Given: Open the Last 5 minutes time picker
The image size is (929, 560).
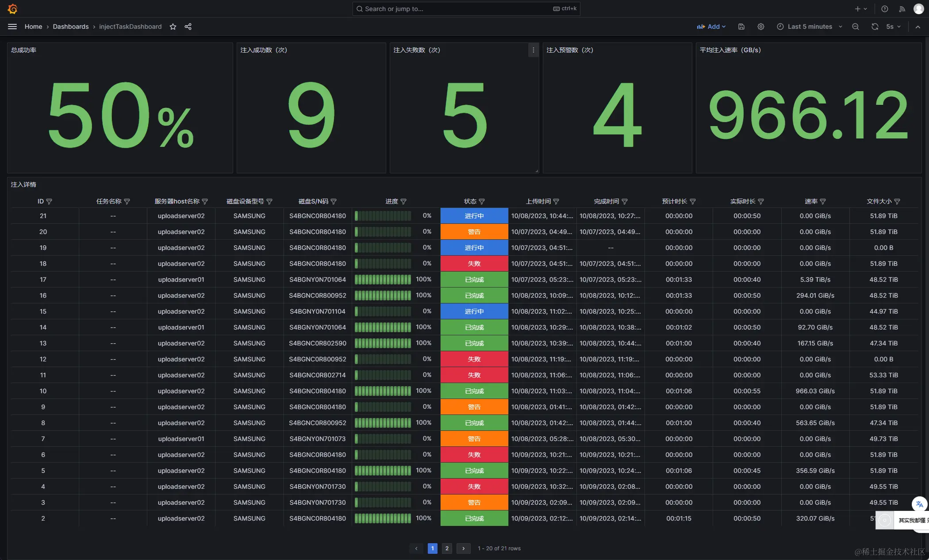Looking at the screenshot, I should pos(810,27).
